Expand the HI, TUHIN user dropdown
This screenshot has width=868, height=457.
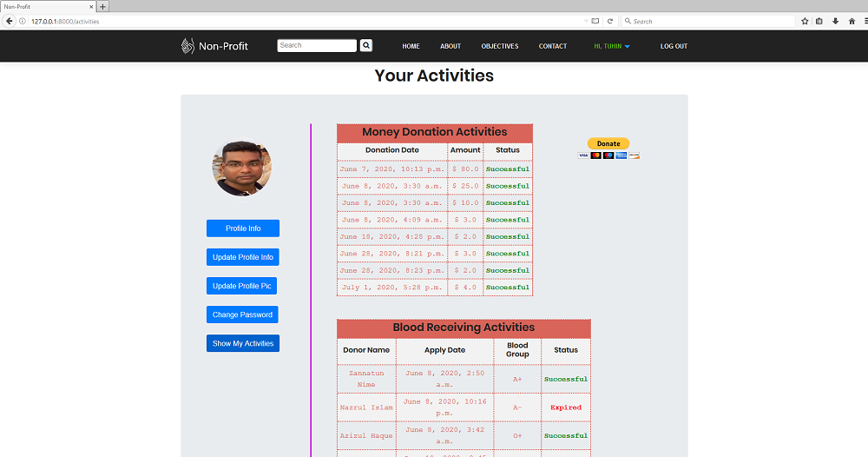tap(612, 46)
